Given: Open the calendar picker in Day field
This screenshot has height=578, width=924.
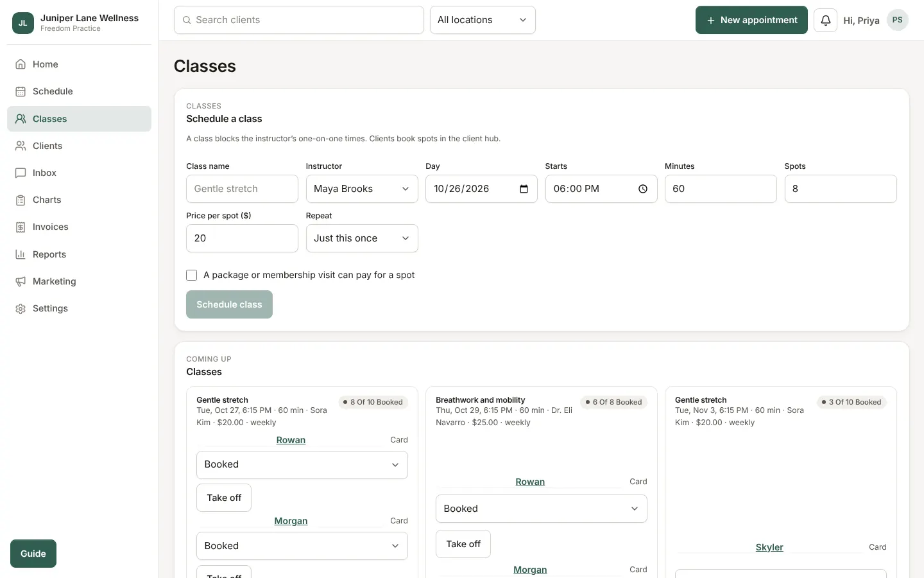Looking at the screenshot, I should pos(524,189).
